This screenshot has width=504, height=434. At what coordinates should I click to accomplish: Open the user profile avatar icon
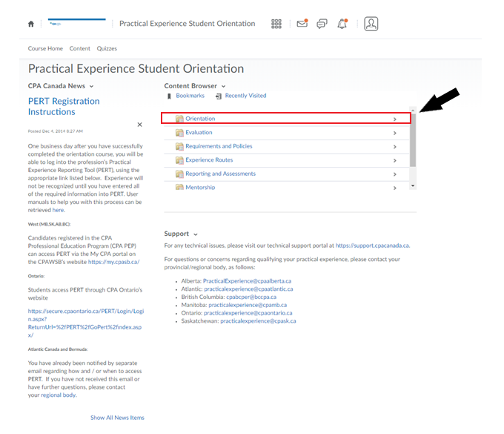pos(371,24)
